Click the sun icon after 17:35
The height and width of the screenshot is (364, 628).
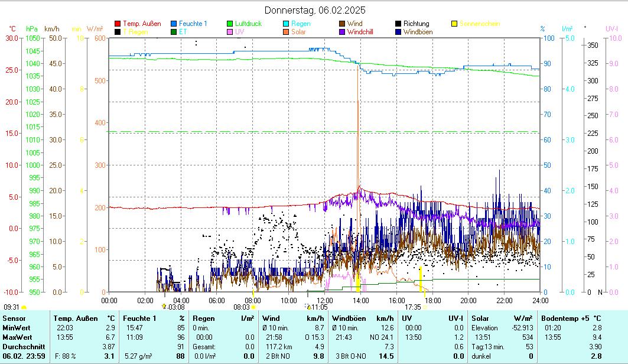[425, 307]
